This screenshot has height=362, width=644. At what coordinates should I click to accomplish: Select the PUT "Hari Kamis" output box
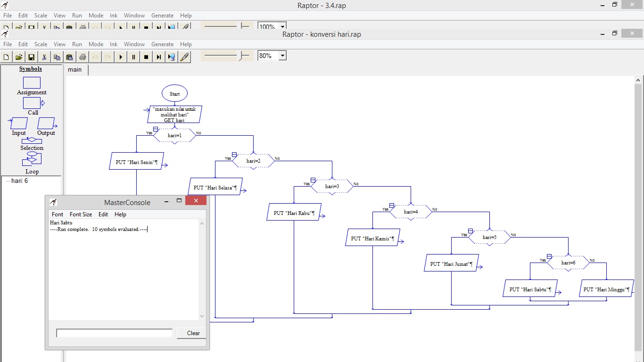click(x=372, y=238)
